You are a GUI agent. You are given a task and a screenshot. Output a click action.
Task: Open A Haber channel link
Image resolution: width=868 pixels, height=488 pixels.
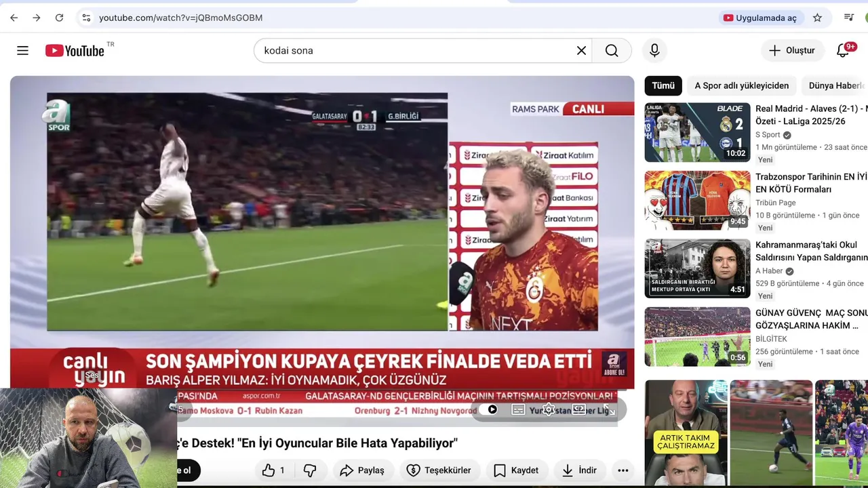[769, 271]
